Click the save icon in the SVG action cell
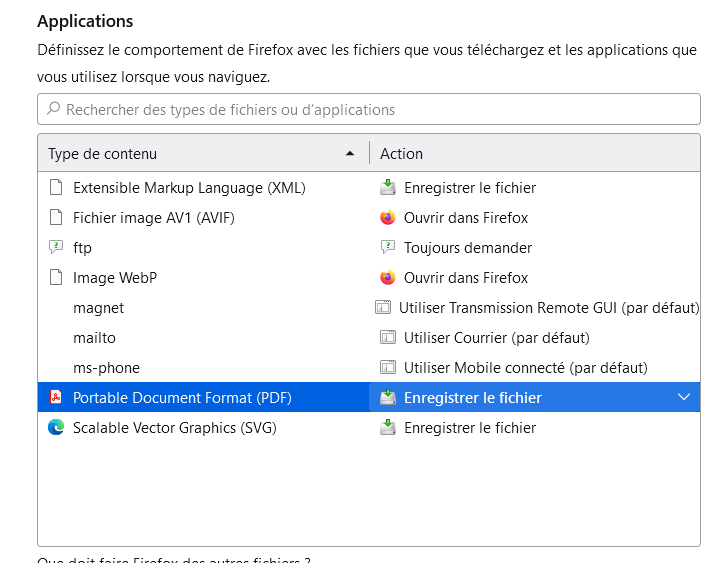 coord(388,428)
